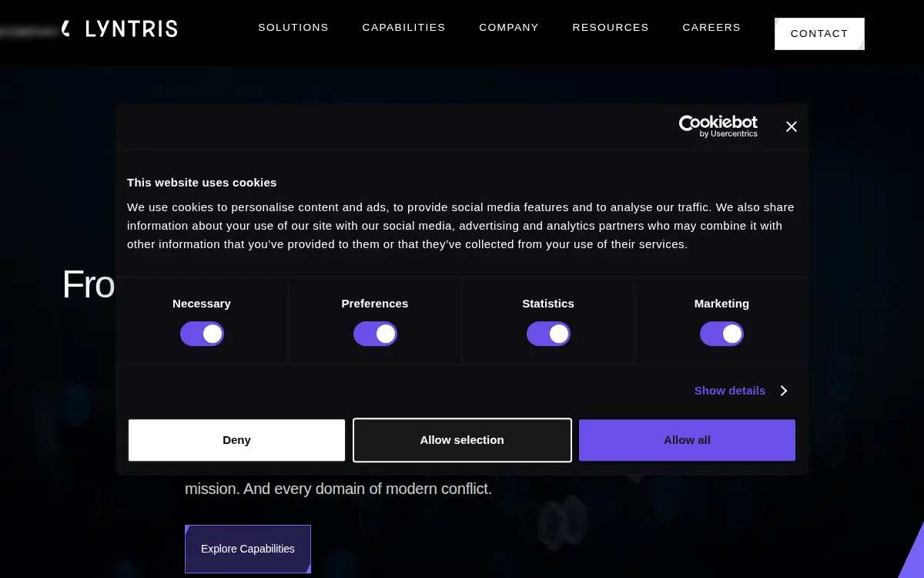The width and height of the screenshot is (924, 578).
Task: Accept cookies with Allow all
Action: click(x=687, y=440)
